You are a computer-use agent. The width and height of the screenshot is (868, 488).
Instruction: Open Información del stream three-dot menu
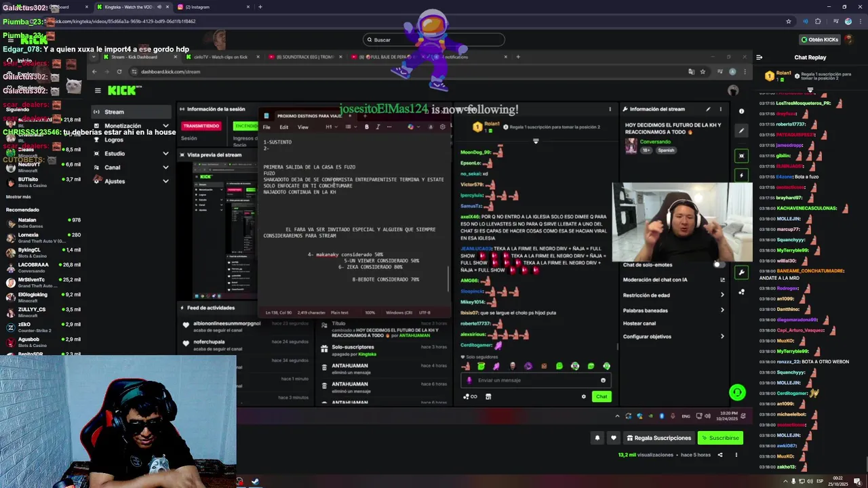721,109
